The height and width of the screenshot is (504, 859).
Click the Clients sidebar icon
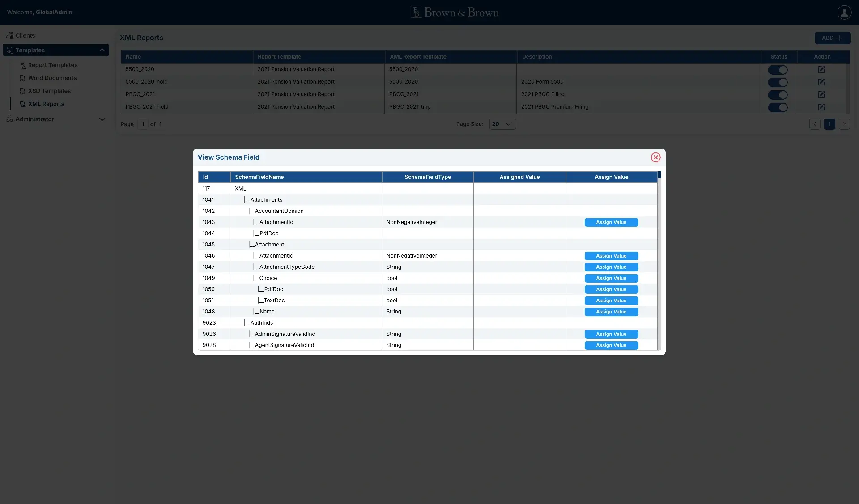pyautogui.click(x=10, y=36)
